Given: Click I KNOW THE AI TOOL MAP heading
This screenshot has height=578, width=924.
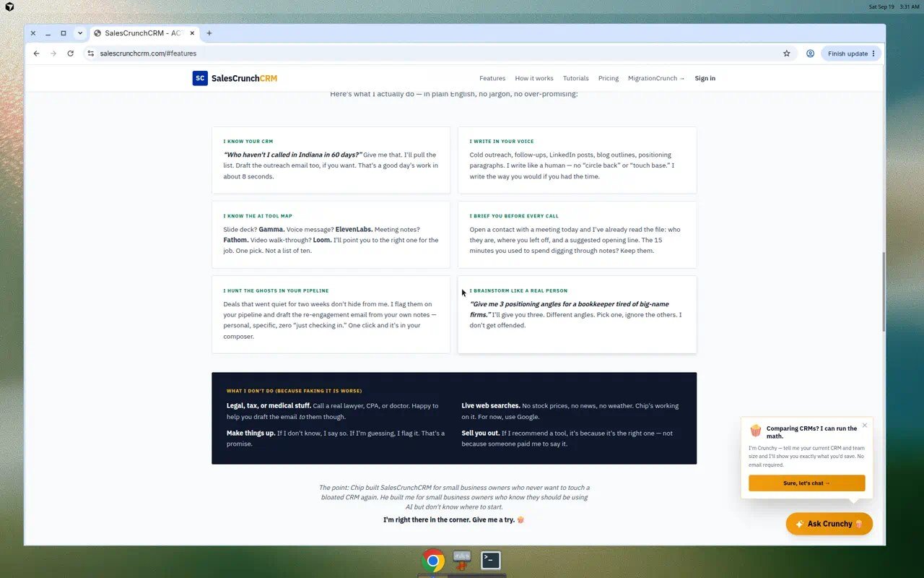Looking at the screenshot, I should pyautogui.click(x=258, y=216).
